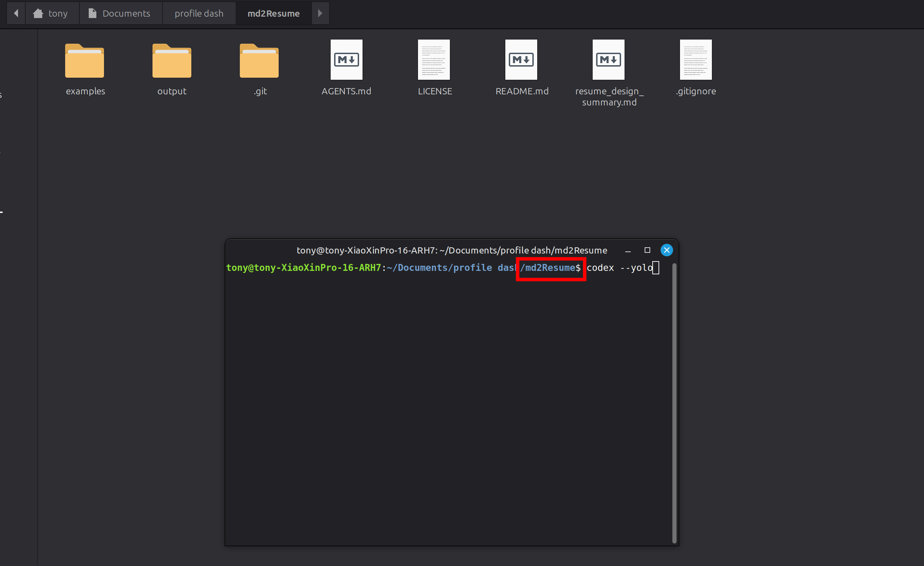The width and height of the screenshot is (924, 566).
Task: Click '~/Documents/profile' path text in terminal prompt
Action: point(439,268)
